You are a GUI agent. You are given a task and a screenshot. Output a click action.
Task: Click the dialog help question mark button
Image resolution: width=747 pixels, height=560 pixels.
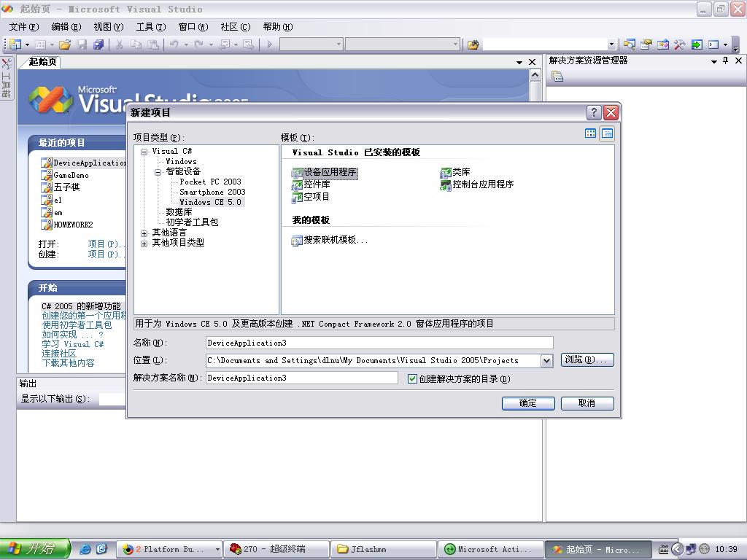594,112
